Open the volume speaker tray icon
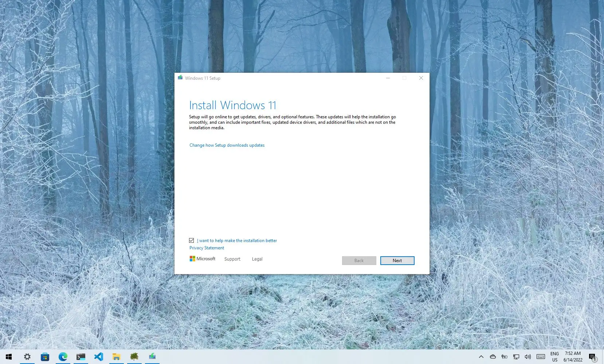604x364 pixels. tap(528, 357)
